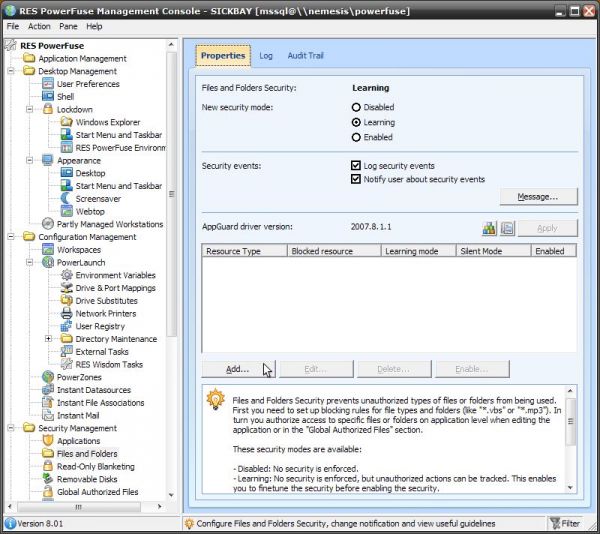Open the Help menu
This screenshot has width=600, height=534.
pyautogui.click(x=94, y=26)
